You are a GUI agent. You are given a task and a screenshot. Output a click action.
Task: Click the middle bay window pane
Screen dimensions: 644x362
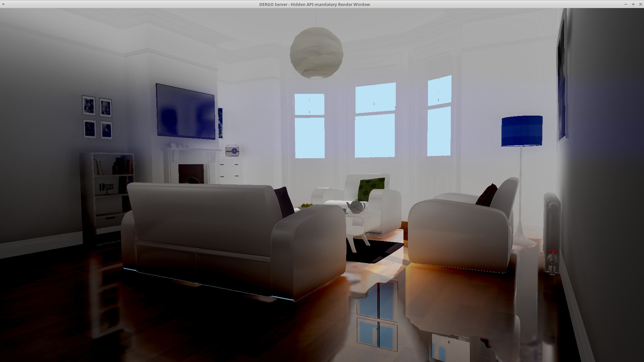point(375,134)
